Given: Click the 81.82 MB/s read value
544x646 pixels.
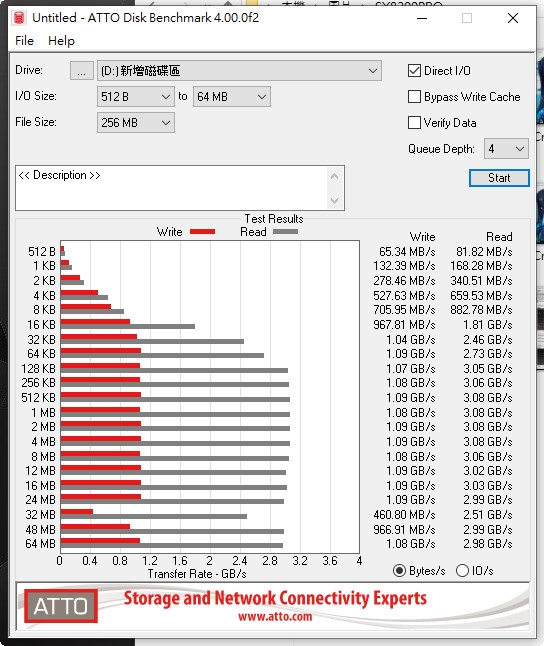Looking at the screenshot, I should point(484,252).
